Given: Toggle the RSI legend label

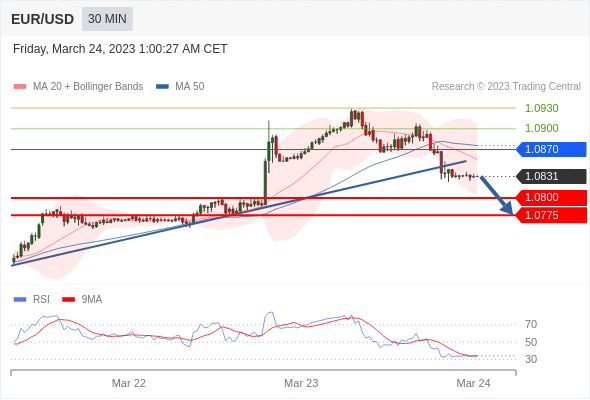Looking at the screenshot, I should click(41, 300).
